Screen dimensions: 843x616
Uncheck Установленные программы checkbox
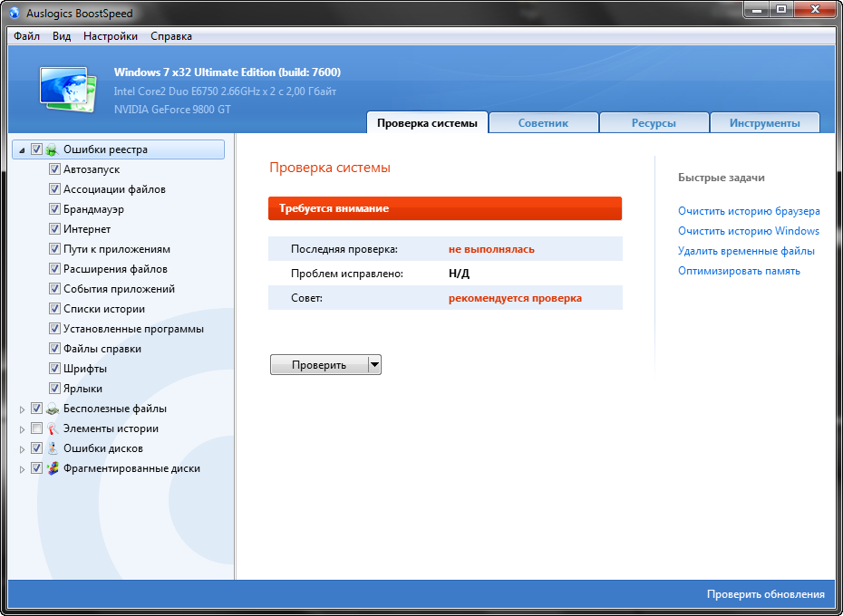point(54,329)
